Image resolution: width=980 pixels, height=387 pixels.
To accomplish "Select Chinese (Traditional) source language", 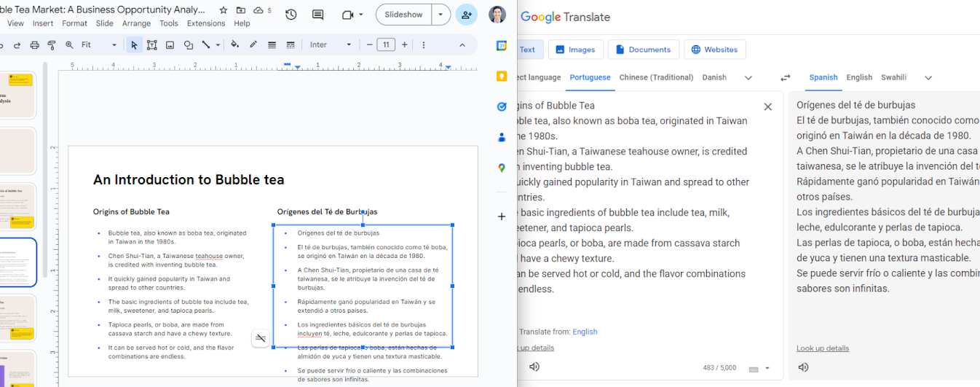I will point(657,77).
